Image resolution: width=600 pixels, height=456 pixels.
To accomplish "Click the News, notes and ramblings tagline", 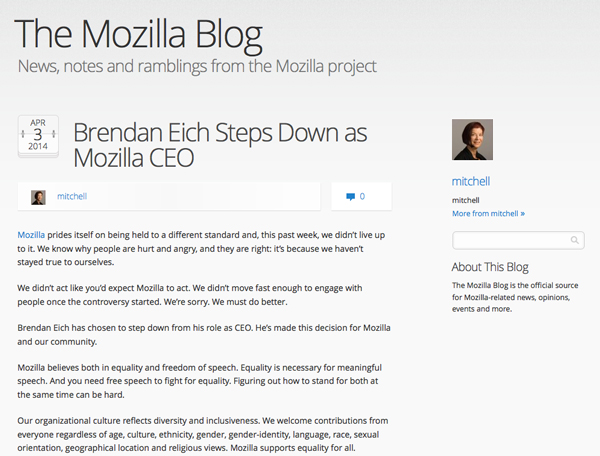I will point(197,67).
